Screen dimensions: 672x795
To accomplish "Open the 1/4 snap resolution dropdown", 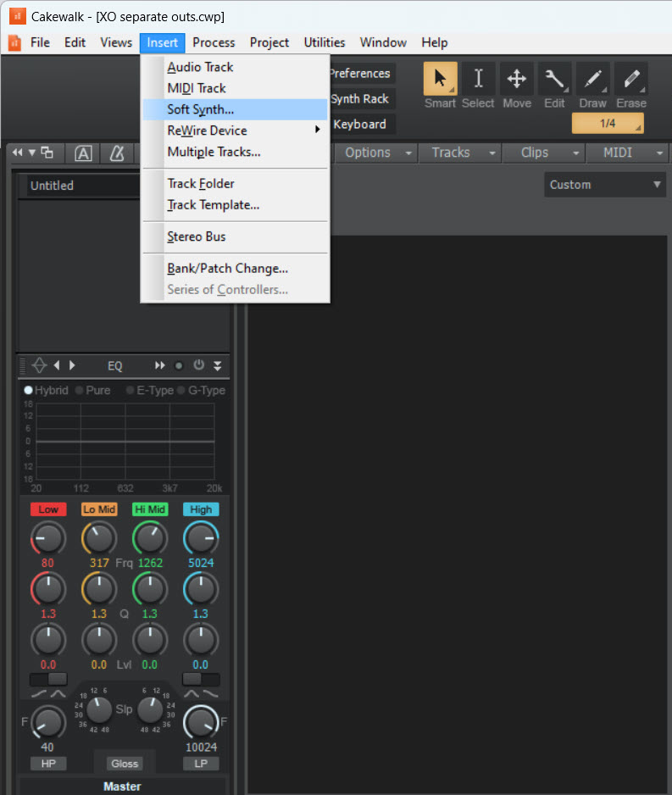I will click(x=608, y=123).
